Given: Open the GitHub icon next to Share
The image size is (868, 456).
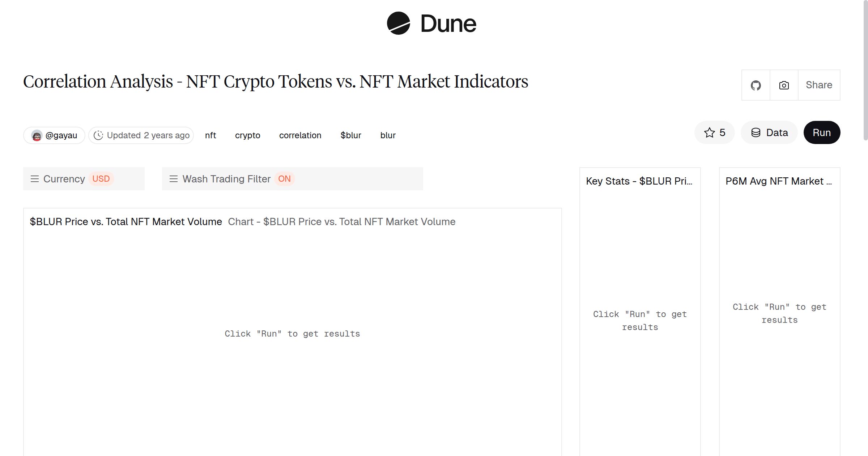Looking at the screenshot, I should click(x=756, y=85).
